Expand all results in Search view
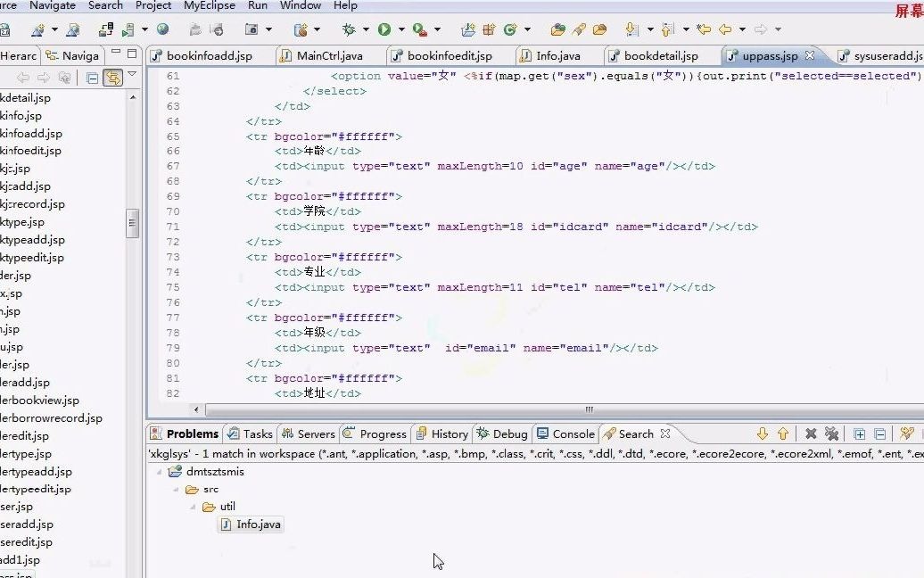The width and height of the screenshot is (924, 578). [859, 434]
